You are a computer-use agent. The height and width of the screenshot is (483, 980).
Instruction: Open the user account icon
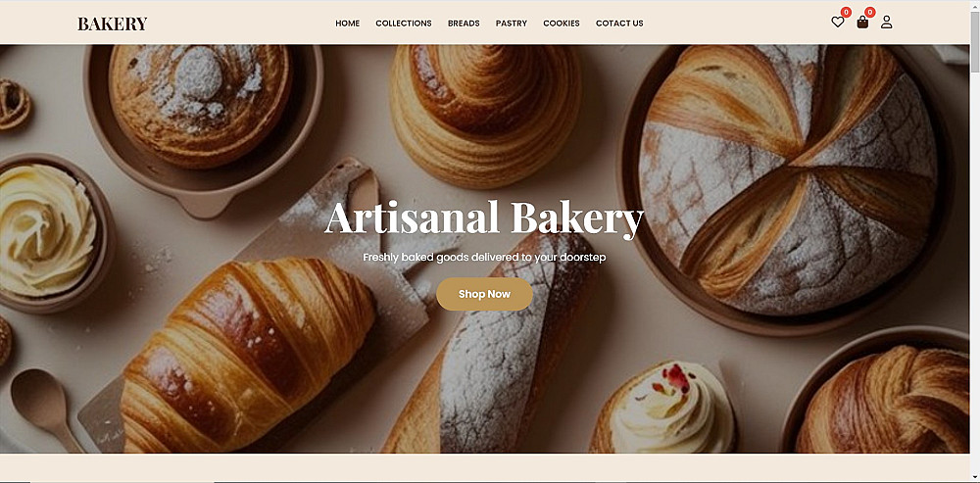tap(886, 23)
